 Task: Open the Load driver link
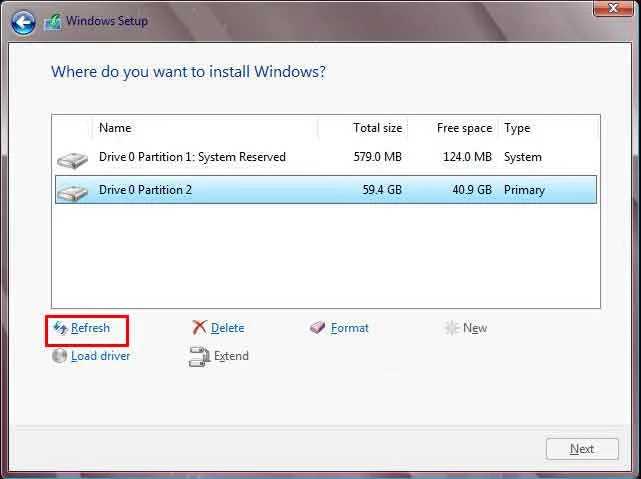pyautogui.click(x=101, y=356)
